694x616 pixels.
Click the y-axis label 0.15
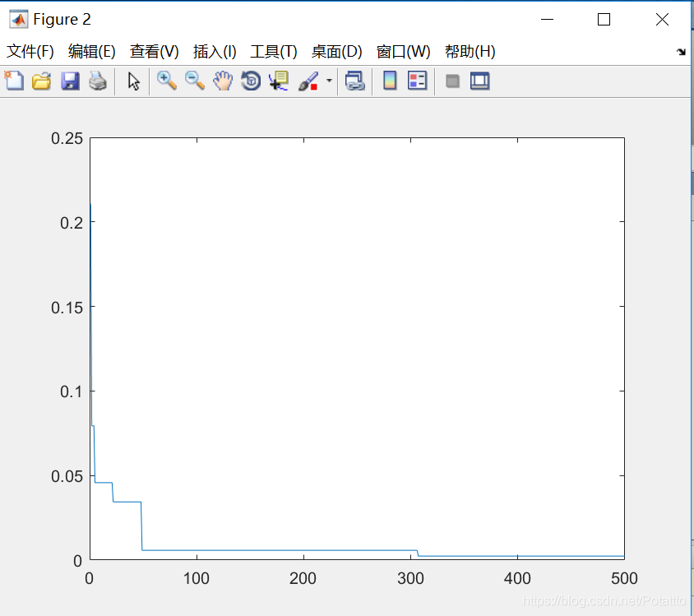click(x=67, y=308)
